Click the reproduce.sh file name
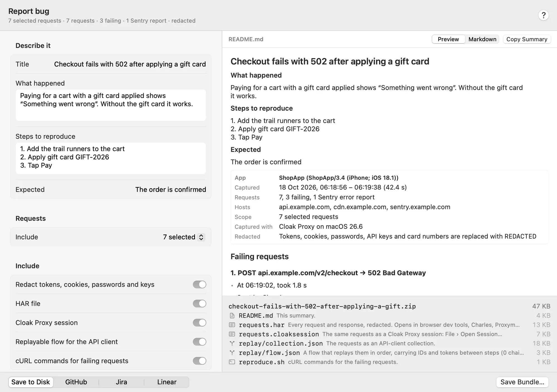Screen dimensions: 557x392 point(262,362)
